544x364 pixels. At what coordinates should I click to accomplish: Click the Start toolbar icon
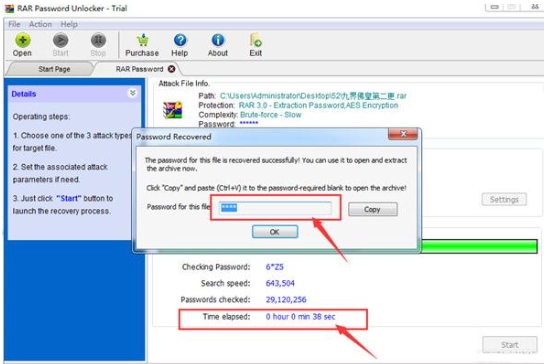60,40
